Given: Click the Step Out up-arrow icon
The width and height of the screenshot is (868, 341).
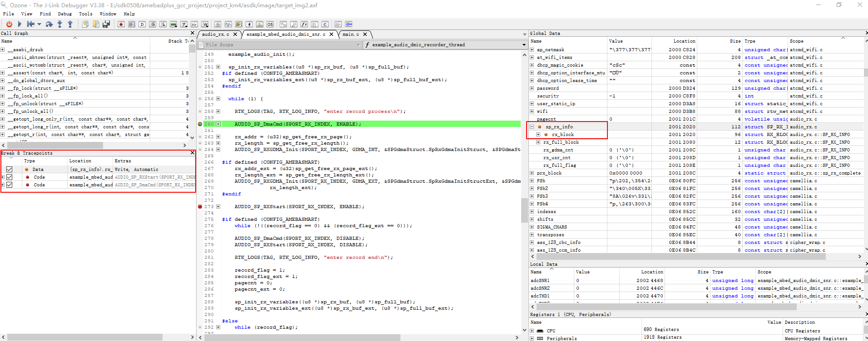Looking at the screenshot, I should tap(70, 24).
